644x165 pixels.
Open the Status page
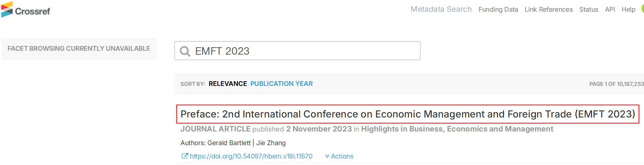click(588, 9)
